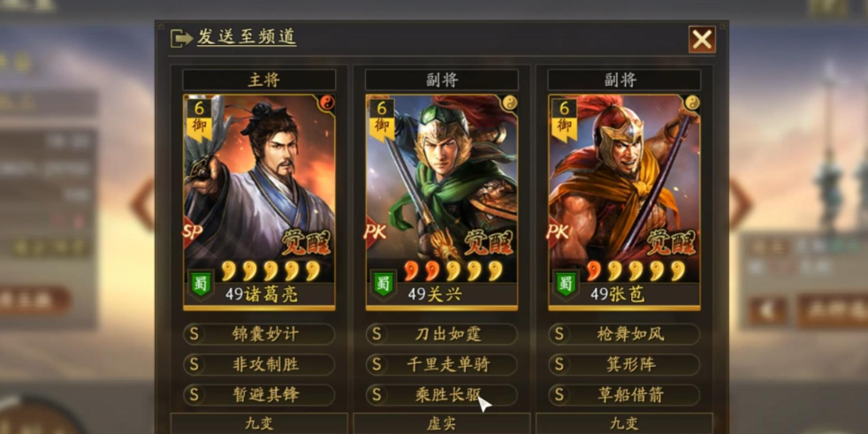Select the 诸葛亮 general portrait card

[x=259, y=202]
